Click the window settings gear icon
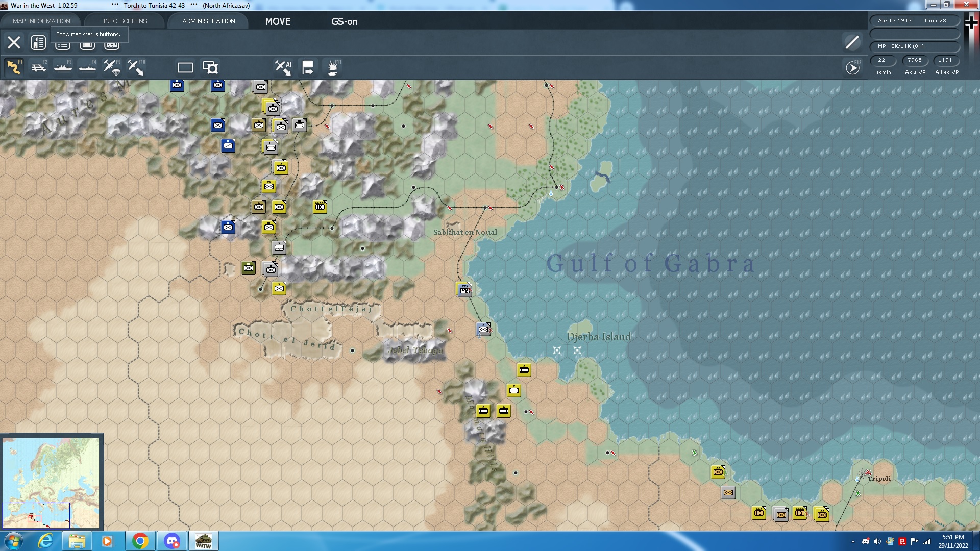 tap(210, 67)
